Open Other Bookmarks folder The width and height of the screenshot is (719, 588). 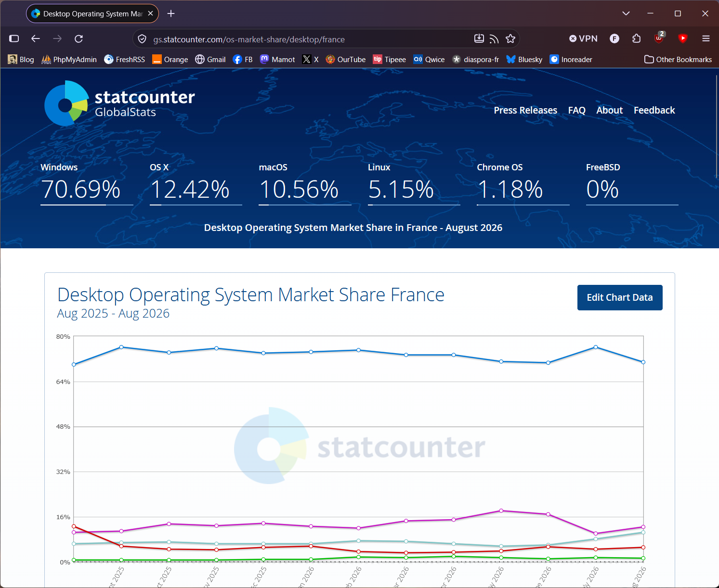678,59
